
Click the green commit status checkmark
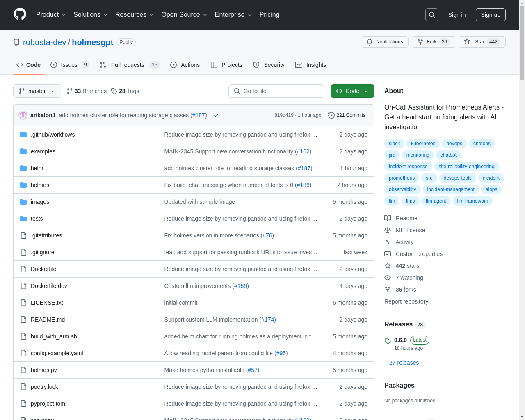[x=216, y=115]
